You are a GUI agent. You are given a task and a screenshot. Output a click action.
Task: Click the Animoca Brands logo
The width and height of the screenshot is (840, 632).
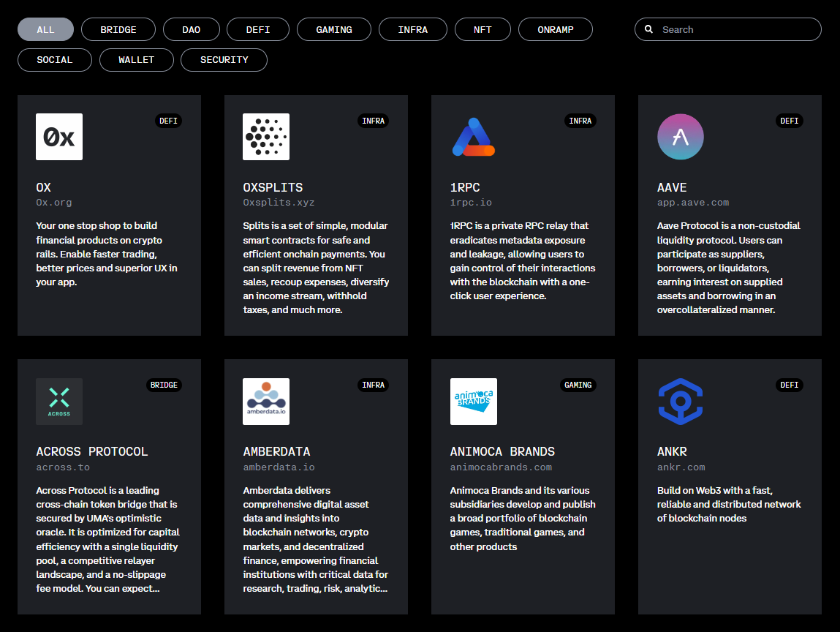click(473, 401)
